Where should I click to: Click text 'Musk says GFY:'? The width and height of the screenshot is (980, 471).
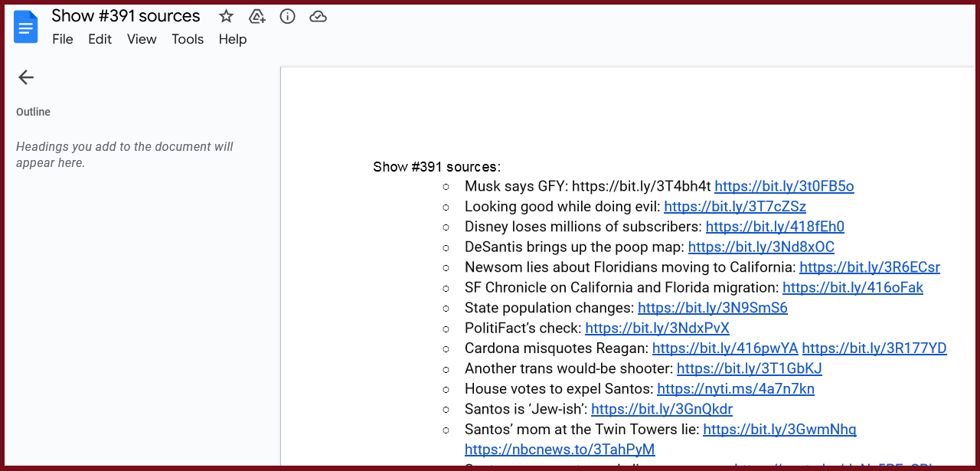click(x=517, y=186)
